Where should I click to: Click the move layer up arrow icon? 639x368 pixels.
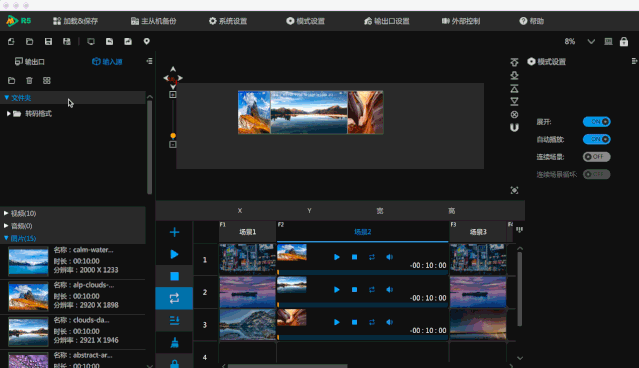[x=514, y=62]
